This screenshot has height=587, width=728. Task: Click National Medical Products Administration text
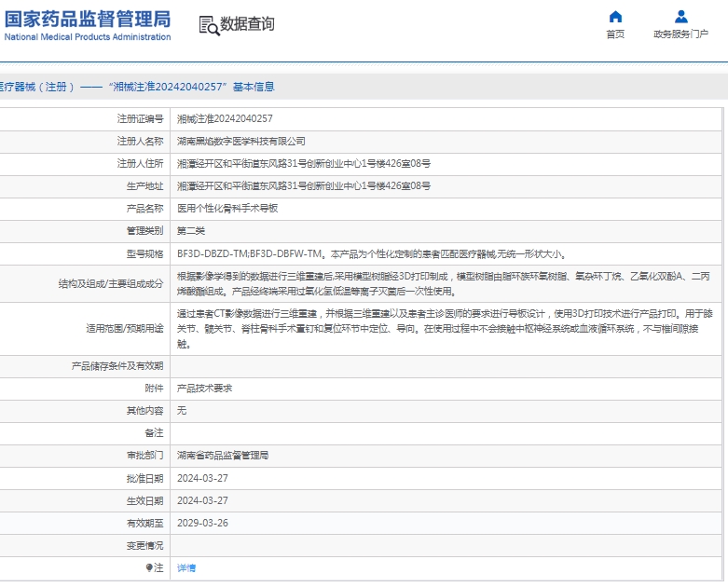[88, 36]
